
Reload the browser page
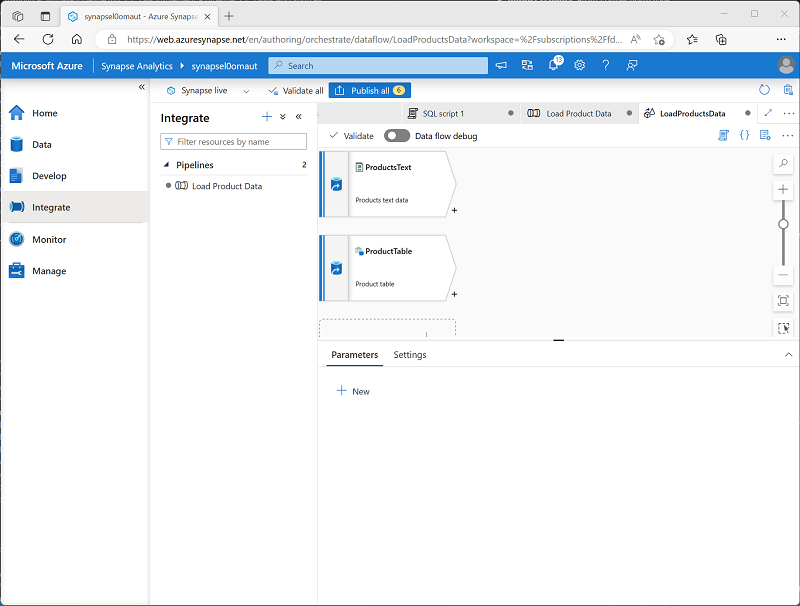click(48, 39)
